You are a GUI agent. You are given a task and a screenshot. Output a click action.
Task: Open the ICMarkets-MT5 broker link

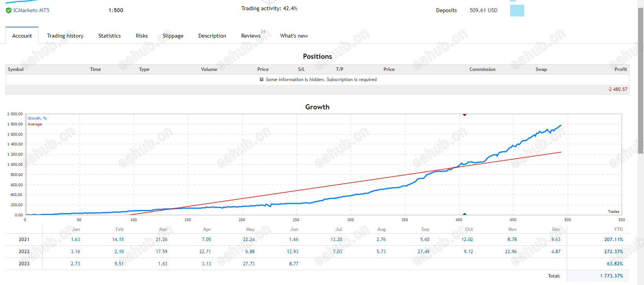(x=31, y=11)
